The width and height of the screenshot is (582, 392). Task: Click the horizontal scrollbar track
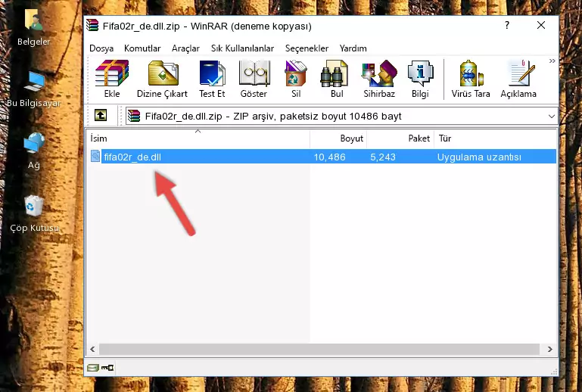tap(319, 349)
